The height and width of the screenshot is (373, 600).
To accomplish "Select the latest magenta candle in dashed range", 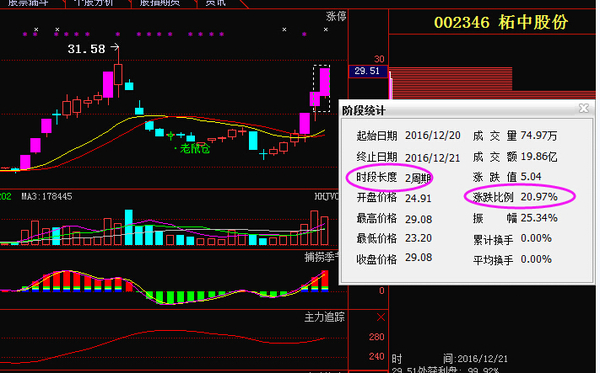I will point(324,82).
